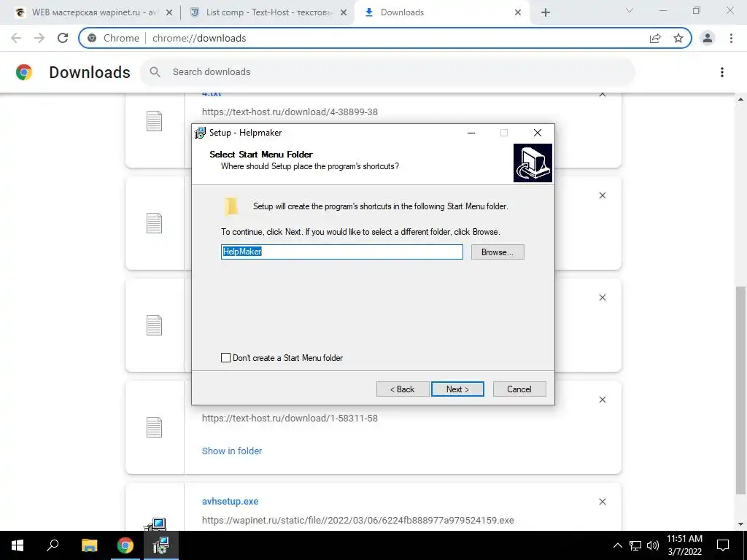Open the taskbar clock 11:51 AM
Screen dimensions: 747x560
pyautogui.click(x=684, y=545)
